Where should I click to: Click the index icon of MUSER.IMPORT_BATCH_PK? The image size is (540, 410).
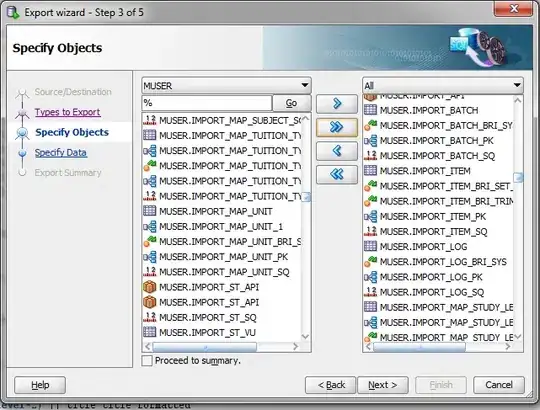coord(371,140)
